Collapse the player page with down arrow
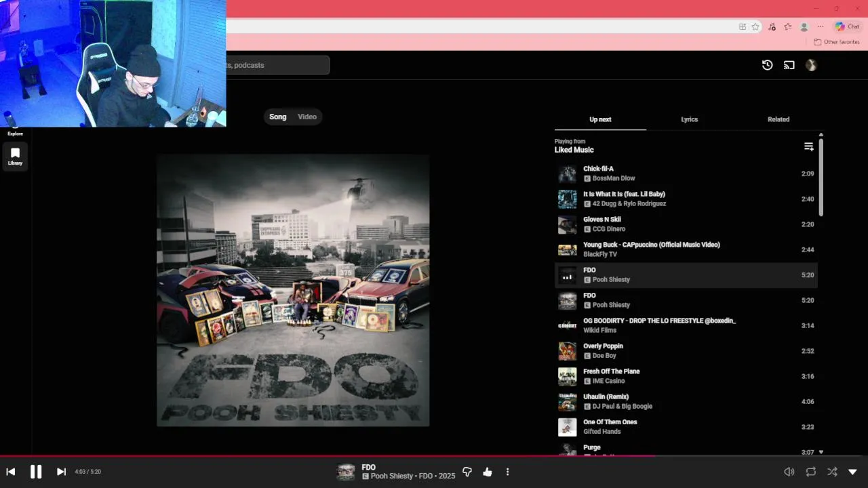The image size is (868, 488). pos(853,472)
